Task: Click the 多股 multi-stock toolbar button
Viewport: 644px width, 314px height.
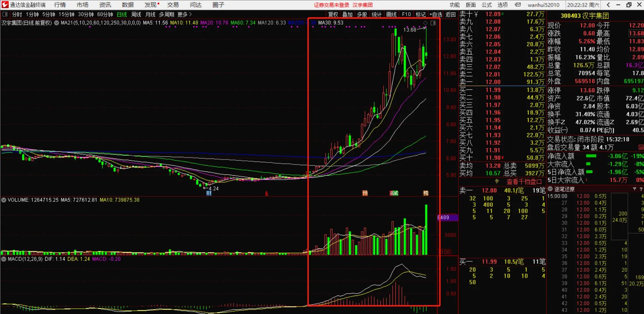Action: (x=362, y=14)
